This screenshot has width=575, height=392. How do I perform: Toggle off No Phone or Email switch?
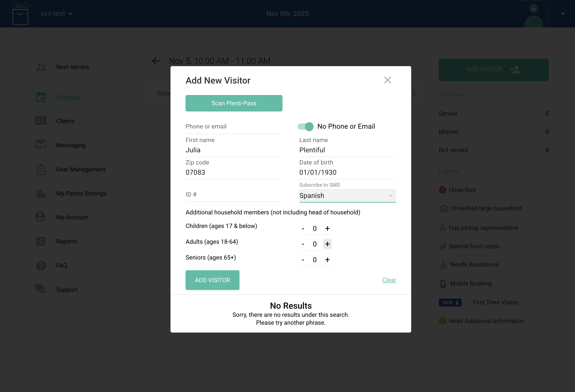305,126
